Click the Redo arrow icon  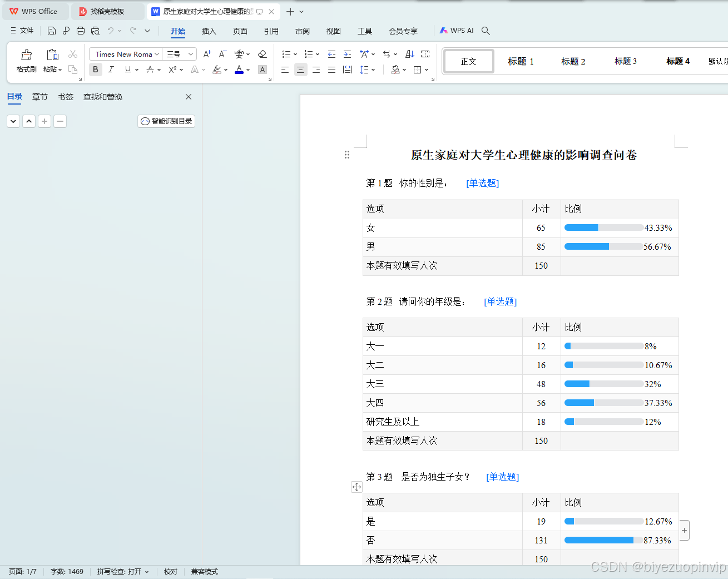(133, 31)
